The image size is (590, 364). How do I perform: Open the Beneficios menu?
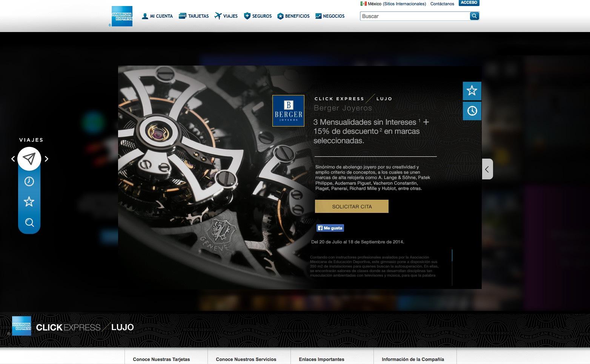[x=293, y=16]
